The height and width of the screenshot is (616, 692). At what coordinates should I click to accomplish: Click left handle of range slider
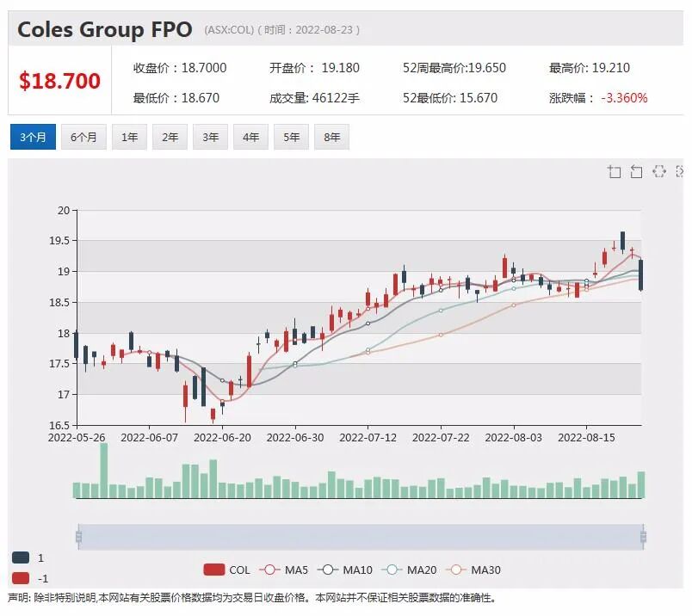(x=78, y=537)
